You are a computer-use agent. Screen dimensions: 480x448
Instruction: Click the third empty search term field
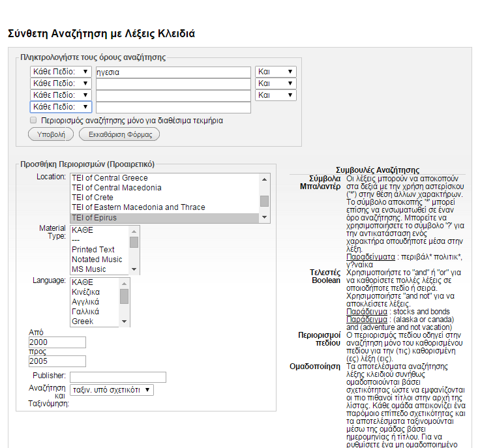click(173, 96)
